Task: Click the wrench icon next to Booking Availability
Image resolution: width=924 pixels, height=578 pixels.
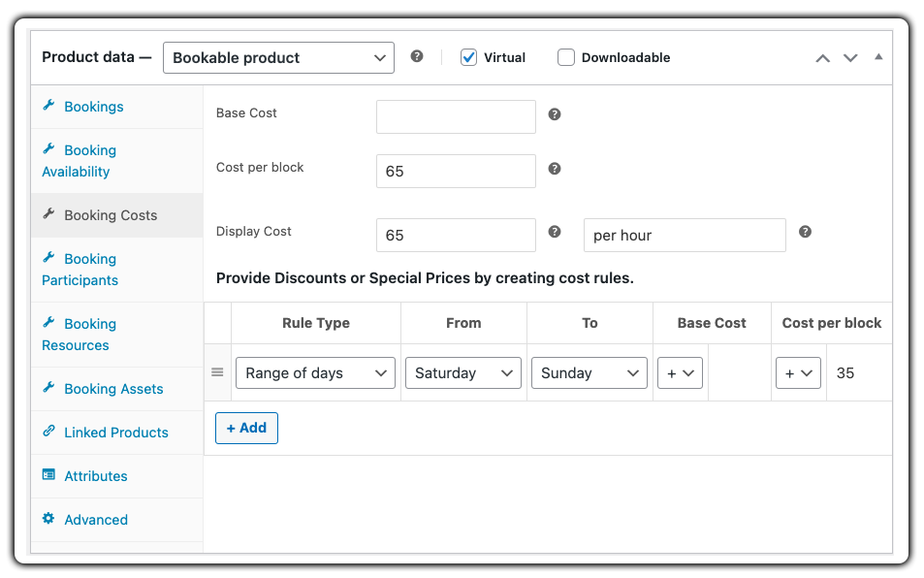Action: pos(48,148)
